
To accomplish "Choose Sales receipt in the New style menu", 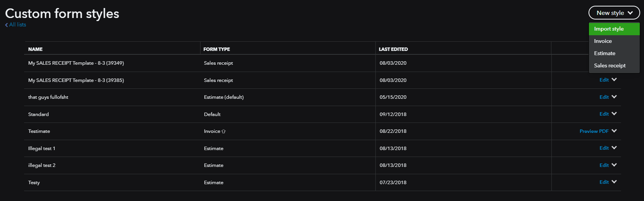I will point(610,66).
